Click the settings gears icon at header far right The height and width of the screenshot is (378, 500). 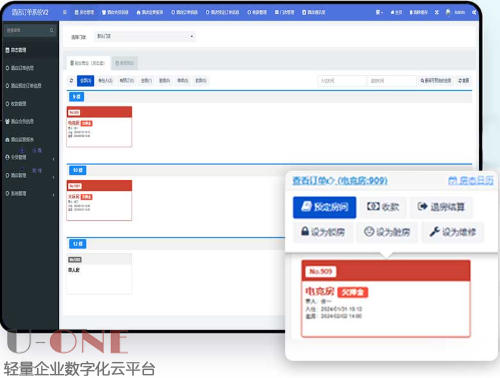click(474, 12)
